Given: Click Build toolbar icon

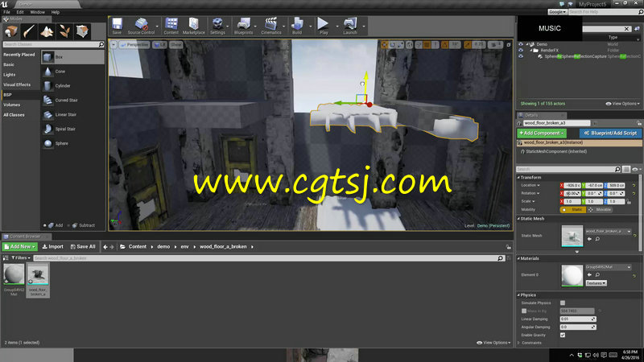Looking at the screenshot, I should pos(297,26).
